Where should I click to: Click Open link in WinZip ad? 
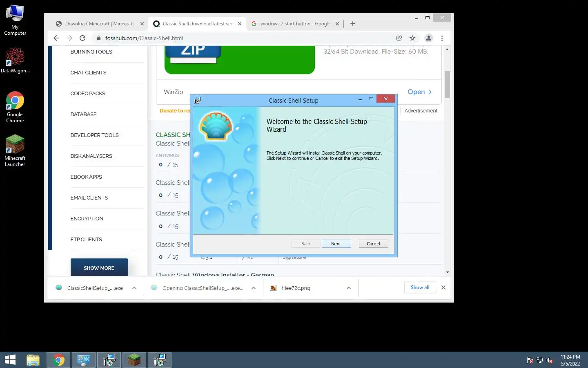coord(420,92)
